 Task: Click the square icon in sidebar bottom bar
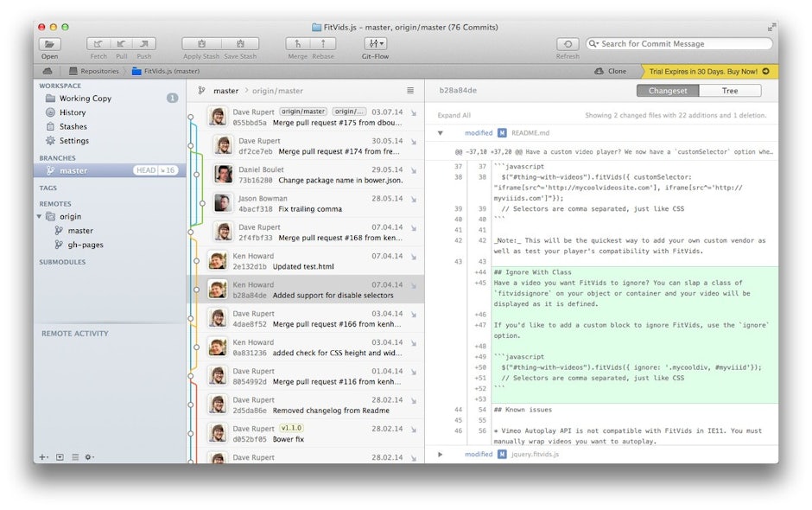click(x=60, y=457)
